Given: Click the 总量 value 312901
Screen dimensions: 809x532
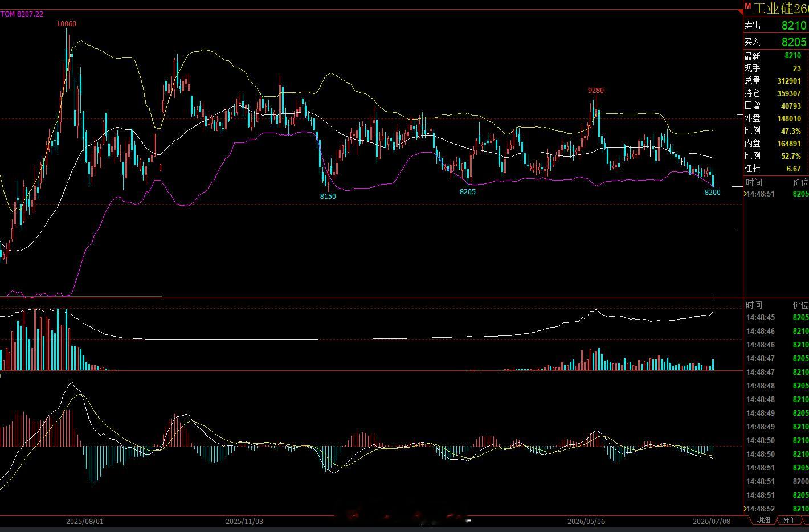Looking at the screenshot, I should click(788, 81).
